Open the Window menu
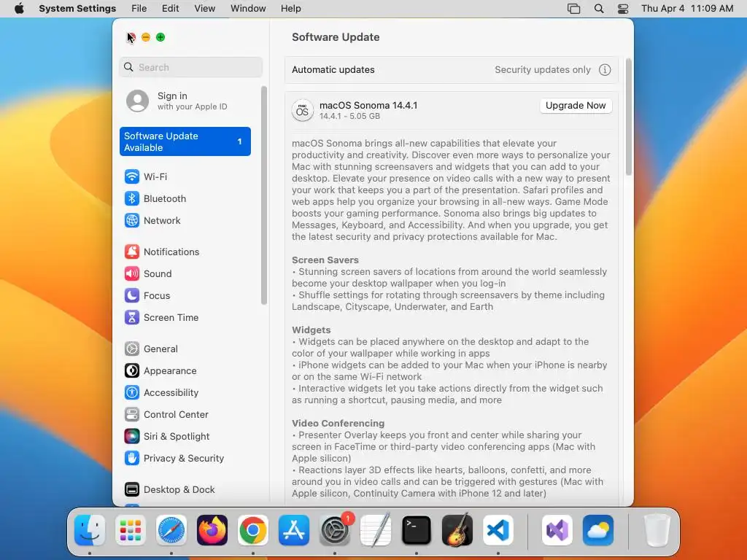Image resolution: width=747 pixels, height=560 pixels. pyautogui.click(x=248, y=9)
